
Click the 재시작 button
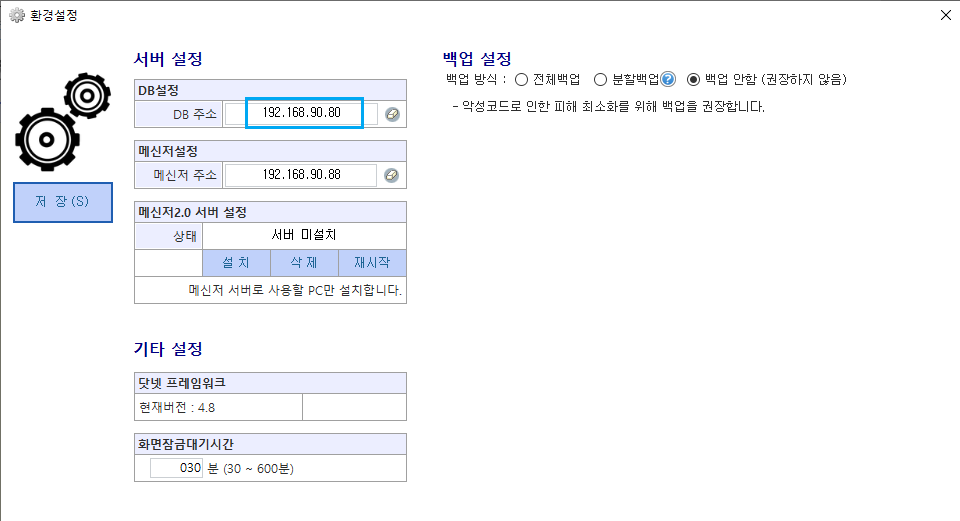pos(372,263)
